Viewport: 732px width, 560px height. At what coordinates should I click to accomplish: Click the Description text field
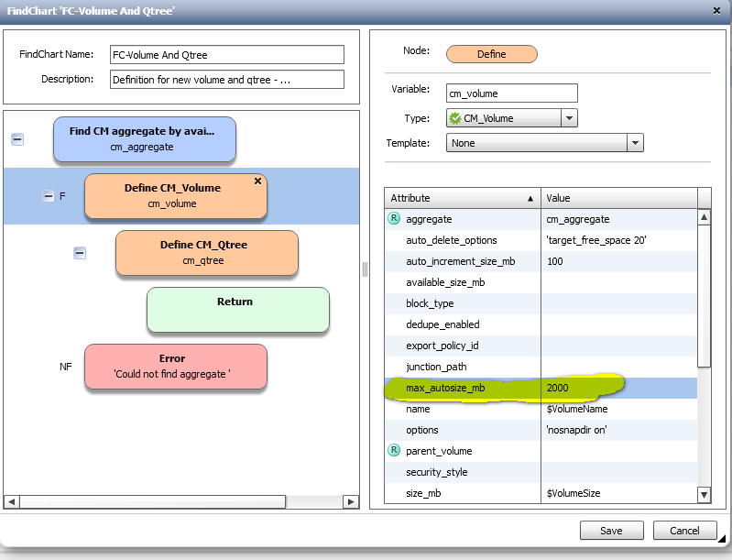point(226,80)
